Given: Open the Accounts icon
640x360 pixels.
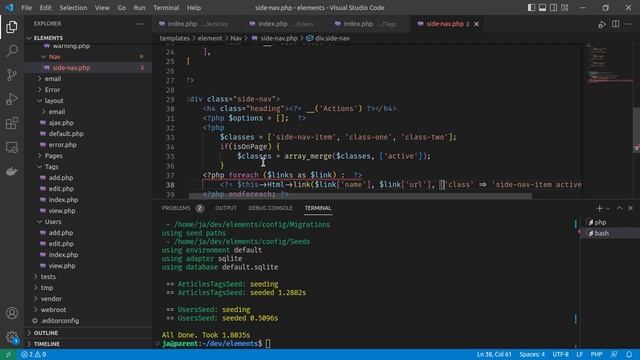Looking at the screenshot, I should coord(12,313).
